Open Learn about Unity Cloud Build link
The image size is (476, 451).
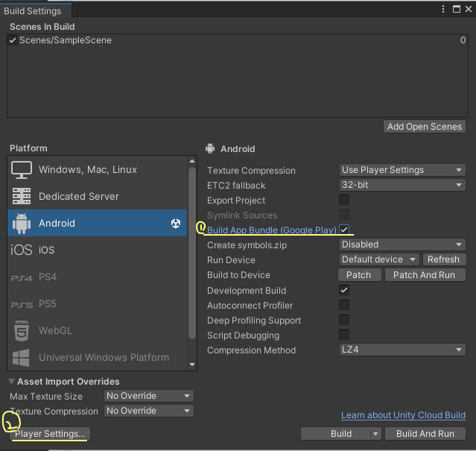403,415
